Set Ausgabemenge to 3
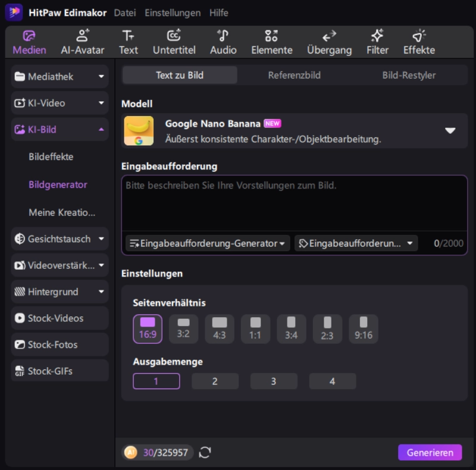The height and width of the screenshot is (470, 476). (x=274, y=381)
